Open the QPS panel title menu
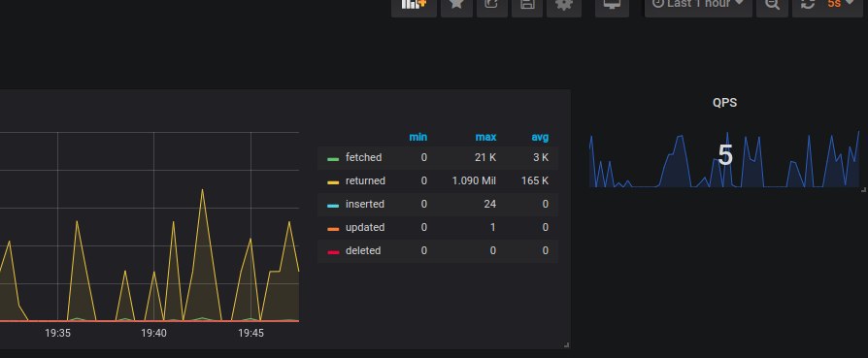868x358 pixels. pos(724,103)
